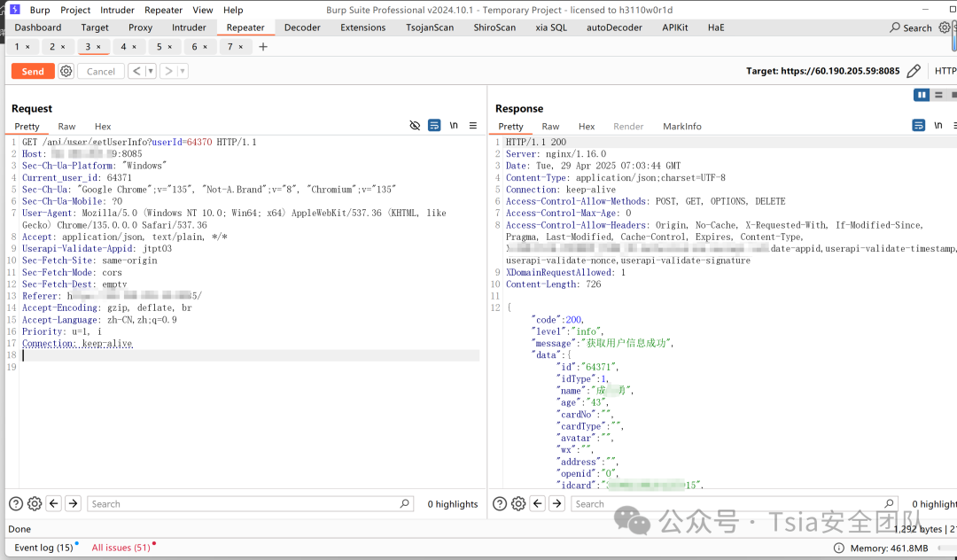Go to the Decoder tab

coord(302,27)
